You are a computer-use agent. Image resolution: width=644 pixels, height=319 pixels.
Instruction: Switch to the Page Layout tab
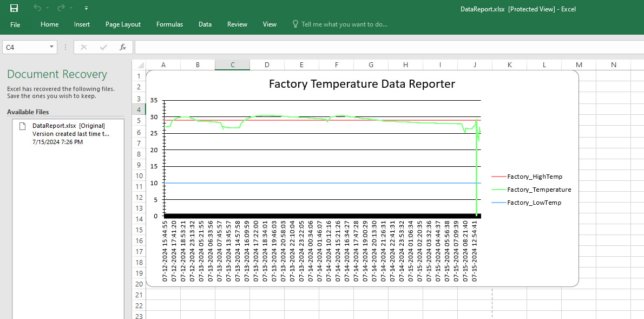pos(123,24)
